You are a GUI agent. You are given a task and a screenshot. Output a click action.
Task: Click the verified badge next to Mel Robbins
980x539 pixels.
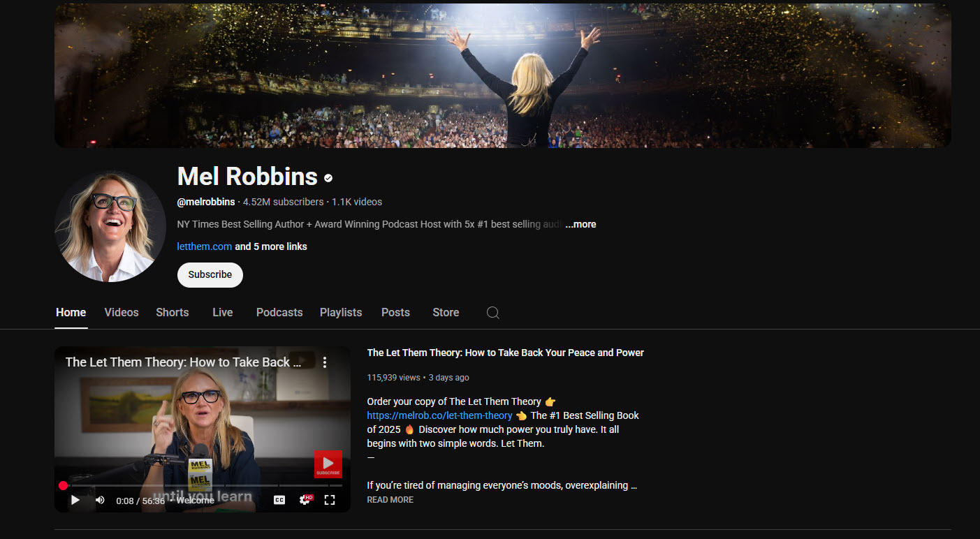pos(328,178)
